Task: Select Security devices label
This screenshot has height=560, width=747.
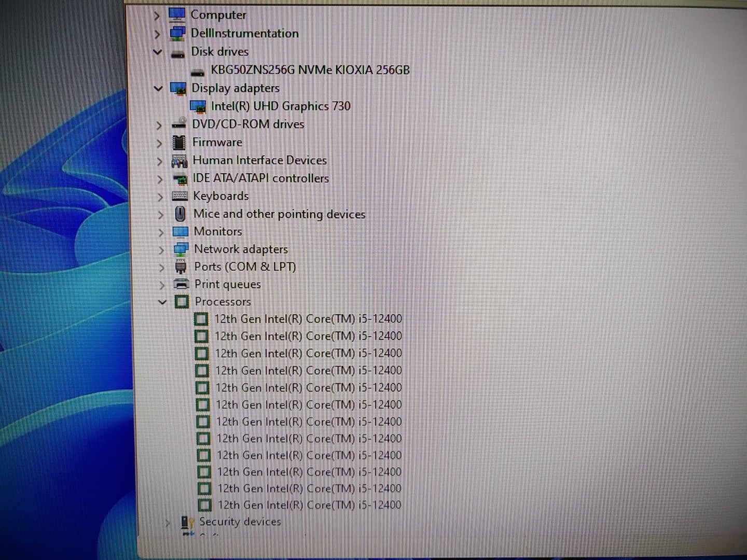Action: [240, 522]
